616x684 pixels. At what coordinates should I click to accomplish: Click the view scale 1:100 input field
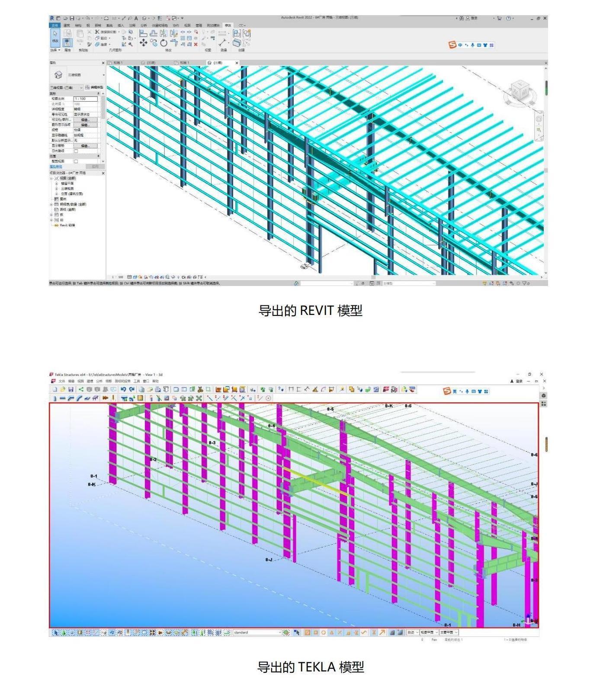pos(86,99)
